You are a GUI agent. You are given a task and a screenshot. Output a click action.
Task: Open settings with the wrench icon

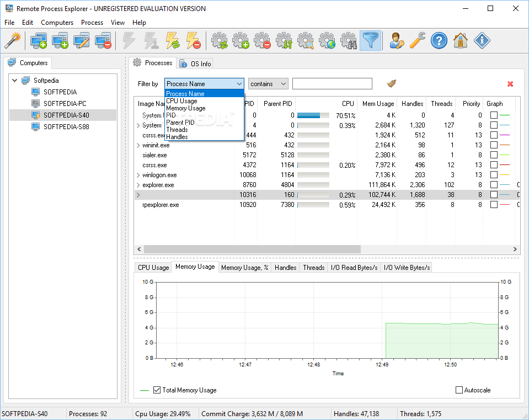418,40
